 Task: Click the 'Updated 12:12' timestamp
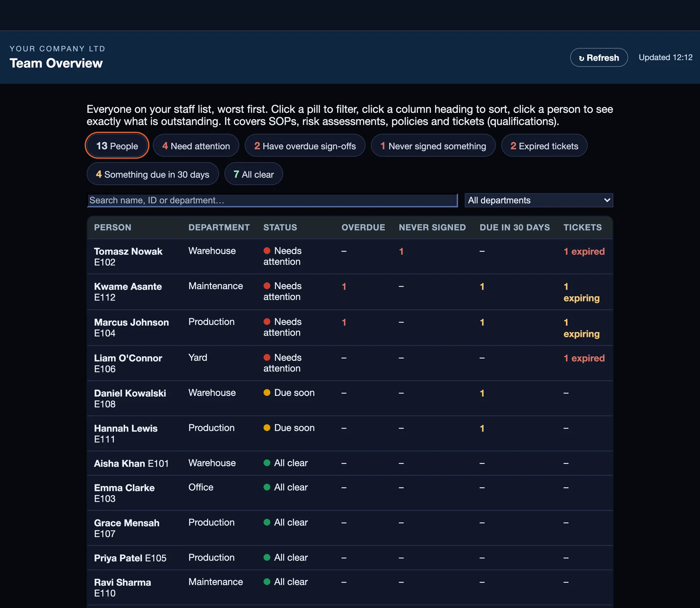point(665,57)
